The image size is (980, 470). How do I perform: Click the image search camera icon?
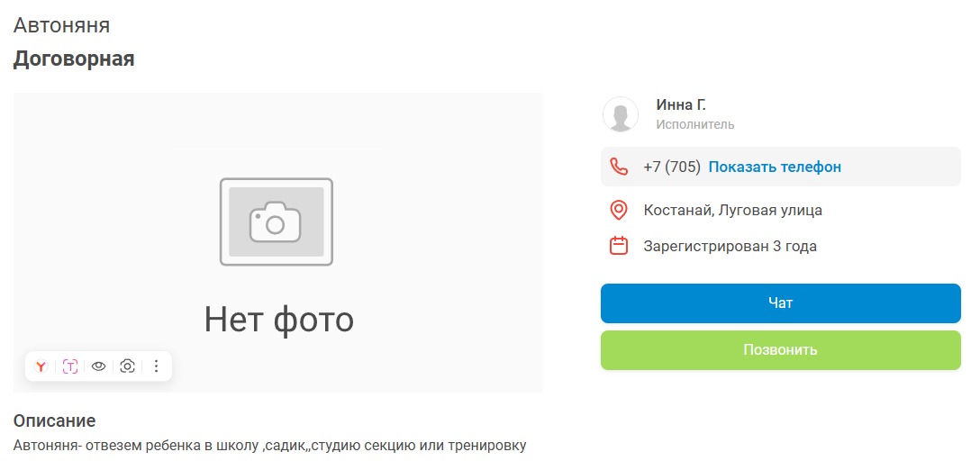coord(128,366)
